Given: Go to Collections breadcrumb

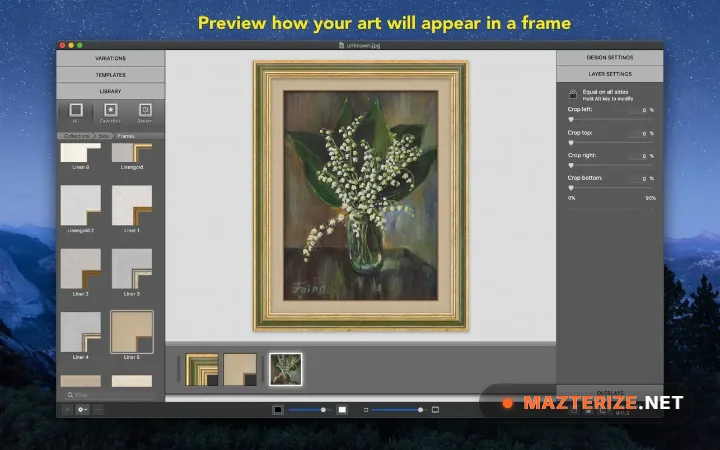Looking at the screenshot, I should [76, 136].
